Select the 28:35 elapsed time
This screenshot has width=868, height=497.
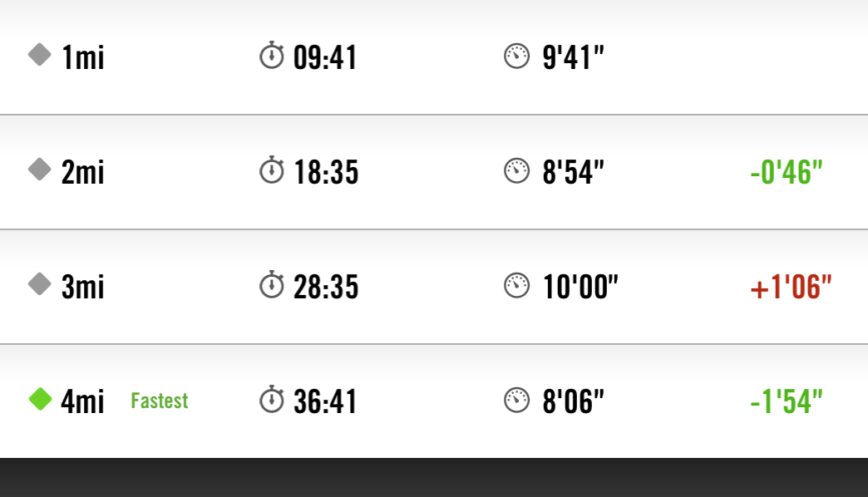(x=326, y=287)
